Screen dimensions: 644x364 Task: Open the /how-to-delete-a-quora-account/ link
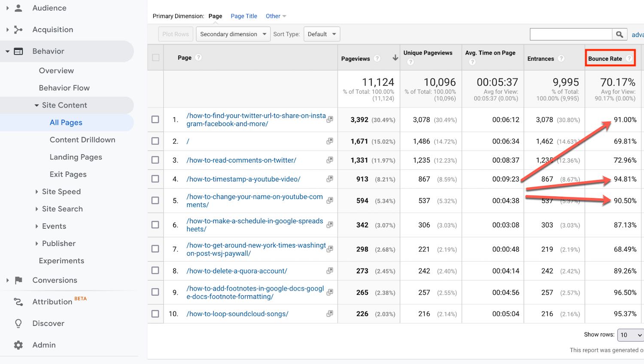[237, 271]
